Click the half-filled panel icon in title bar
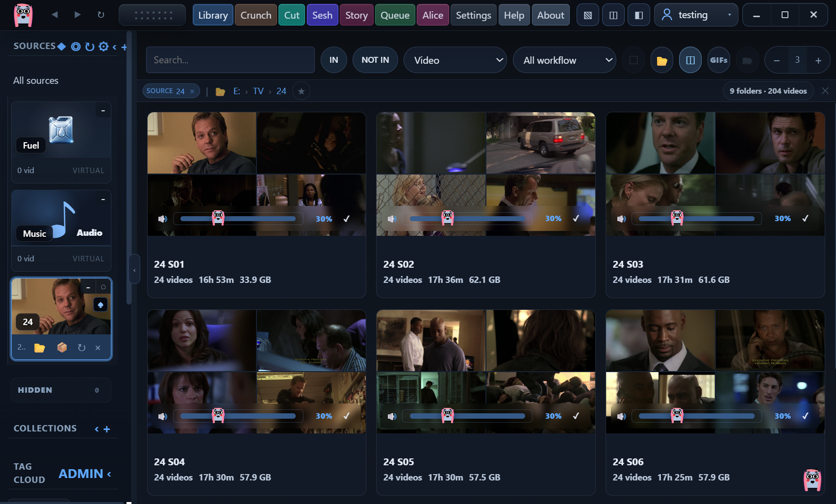836x504 pixels. 638,15
